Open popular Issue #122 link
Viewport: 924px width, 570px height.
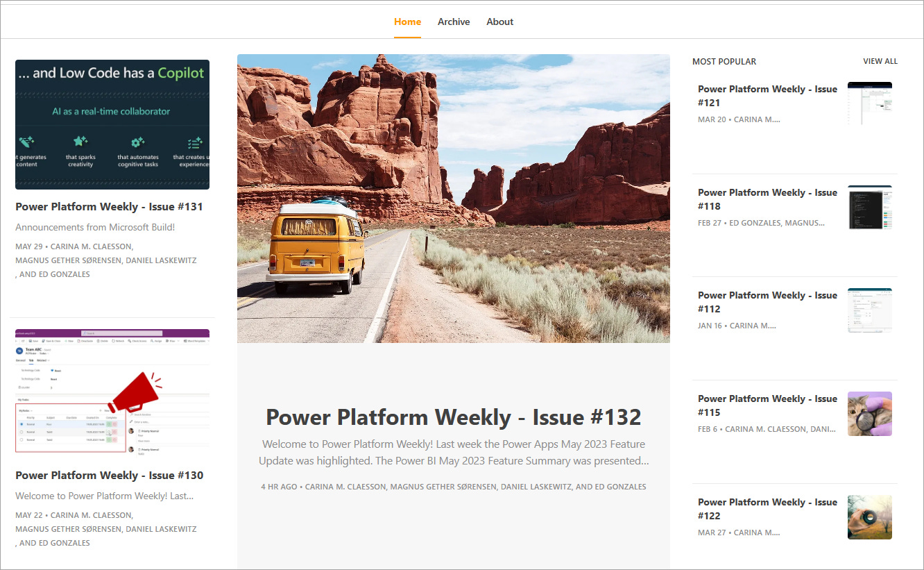tap(767, 509)
